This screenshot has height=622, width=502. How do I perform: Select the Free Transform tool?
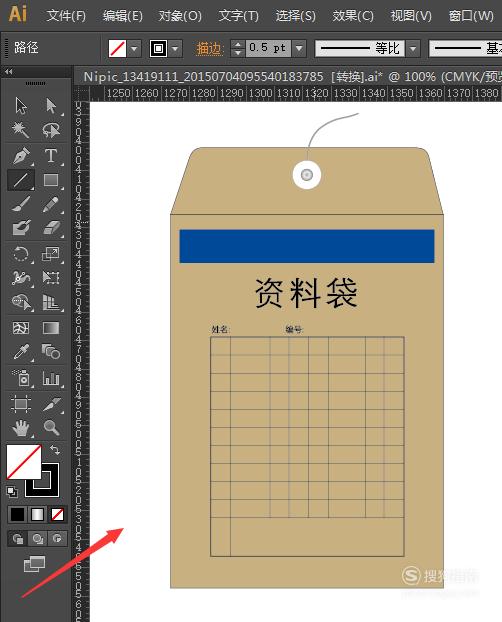[51, 278]
